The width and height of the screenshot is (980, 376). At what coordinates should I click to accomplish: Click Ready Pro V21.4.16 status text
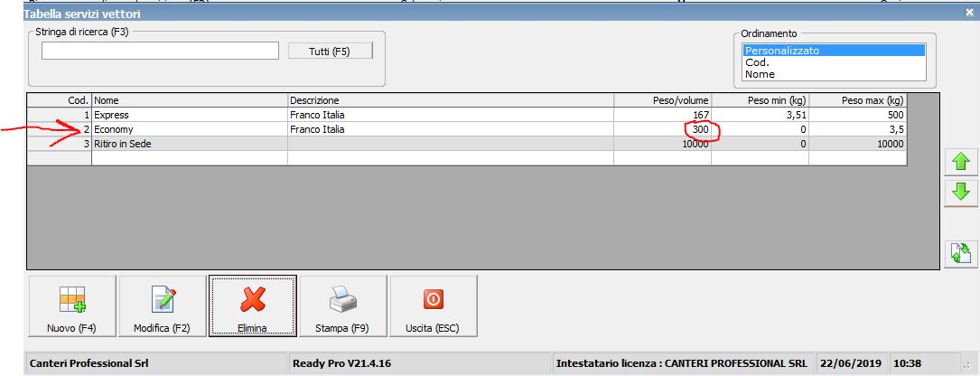[342, 363]
